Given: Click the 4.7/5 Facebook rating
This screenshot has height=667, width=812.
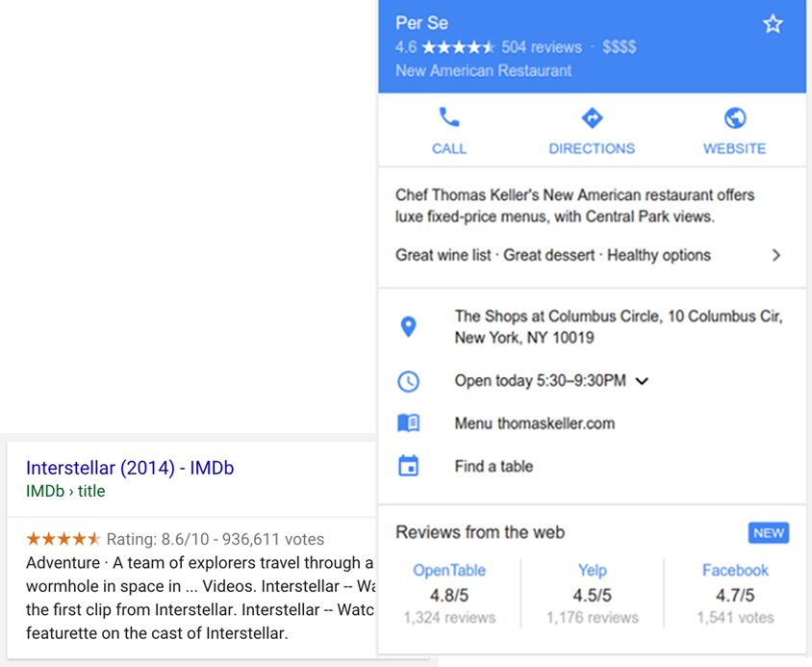Looking at the screenshot, I should click(x=735, y=596).
